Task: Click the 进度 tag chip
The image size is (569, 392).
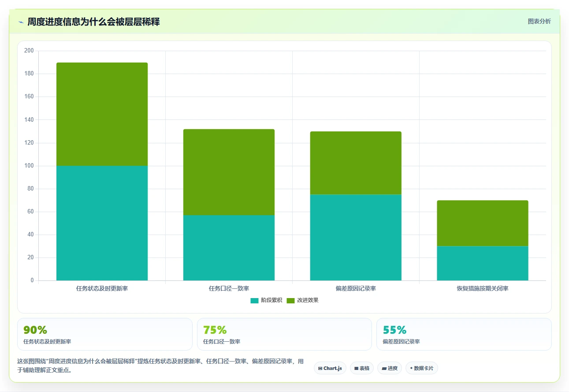Action: (390, 368)
